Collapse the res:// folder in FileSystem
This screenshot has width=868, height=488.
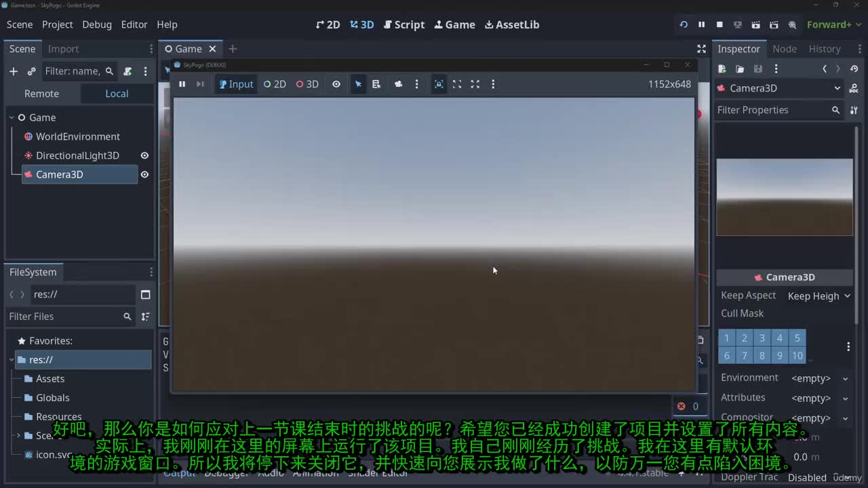[12, 360]
